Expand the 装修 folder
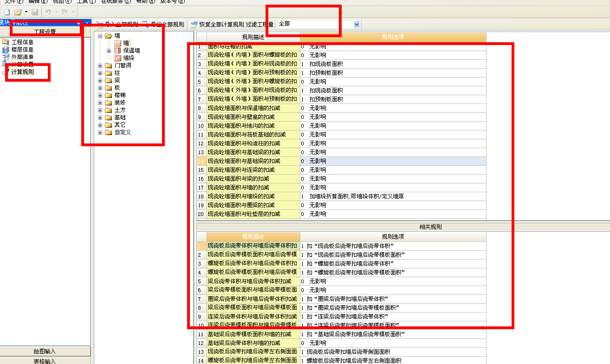Screen dimensions: 610x364 [x=100, y=103]
